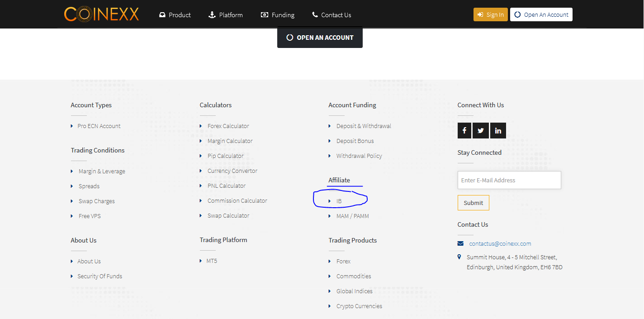This screenshot has height=319, width=644.
Task: Open the Product menu
Action: (175, 15)
